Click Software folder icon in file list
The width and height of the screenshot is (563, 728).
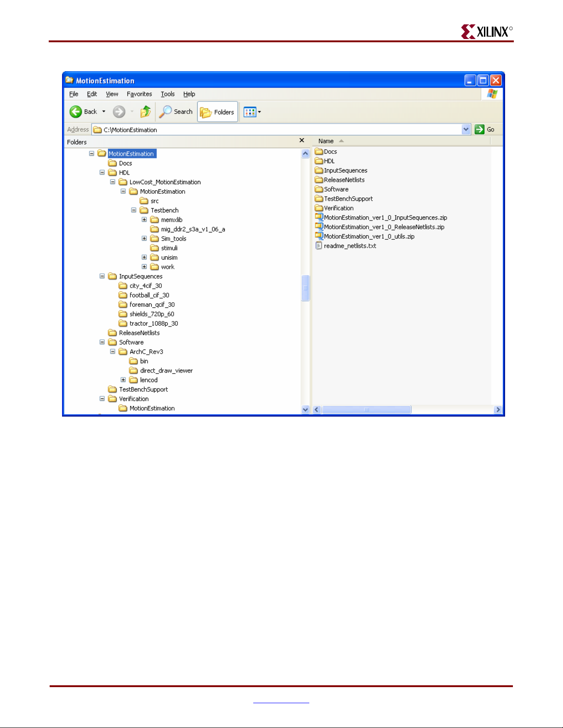319,189
